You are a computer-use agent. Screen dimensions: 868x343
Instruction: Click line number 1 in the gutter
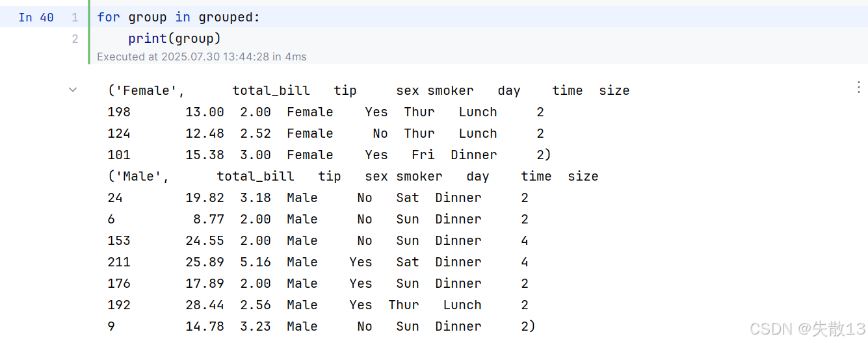pos(75,18)
